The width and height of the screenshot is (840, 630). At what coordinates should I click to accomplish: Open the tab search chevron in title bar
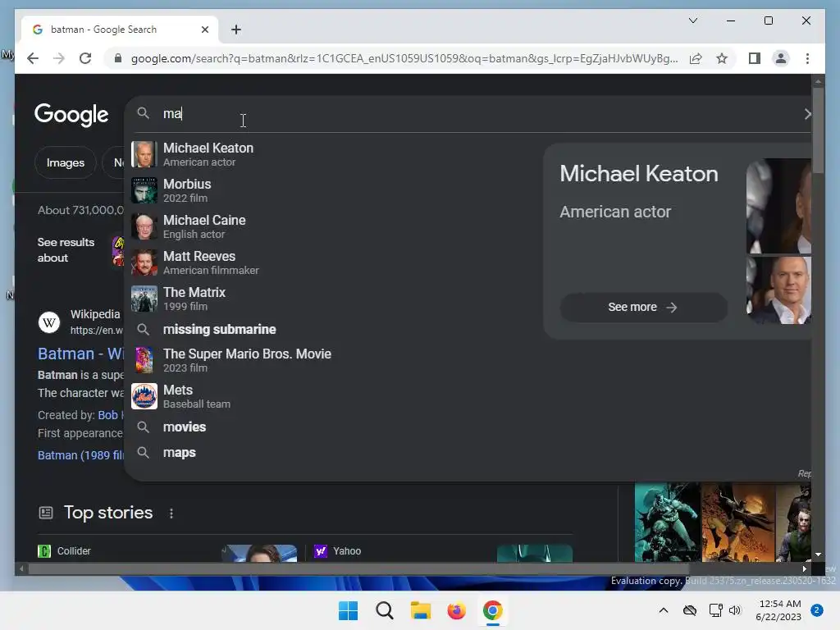[692, 21]
